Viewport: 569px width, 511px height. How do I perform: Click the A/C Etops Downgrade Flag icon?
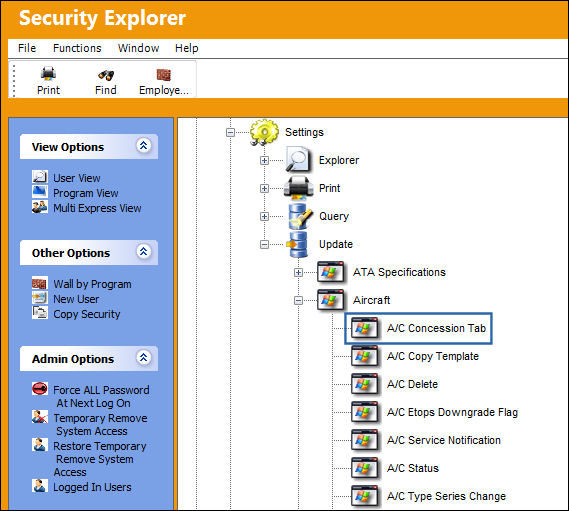point(365,412)
